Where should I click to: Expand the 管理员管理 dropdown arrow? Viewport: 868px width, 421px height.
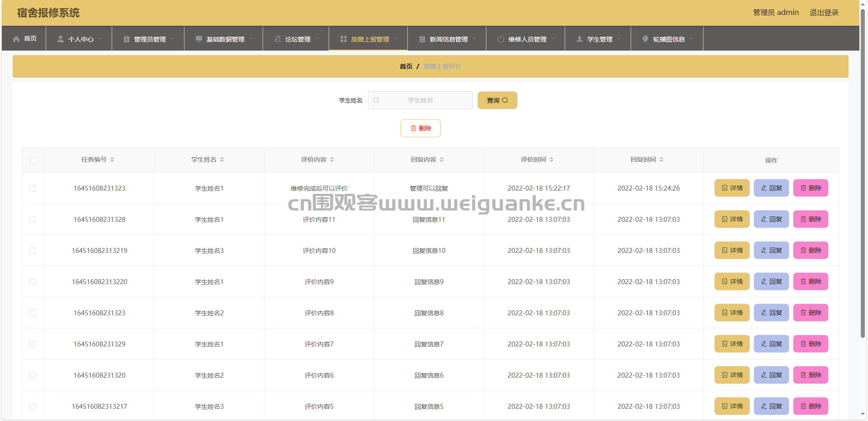coord(172,38)
